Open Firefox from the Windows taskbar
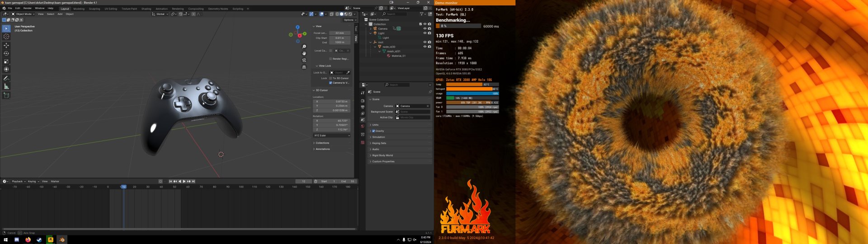The image size is (868, 244). [28, 239]
